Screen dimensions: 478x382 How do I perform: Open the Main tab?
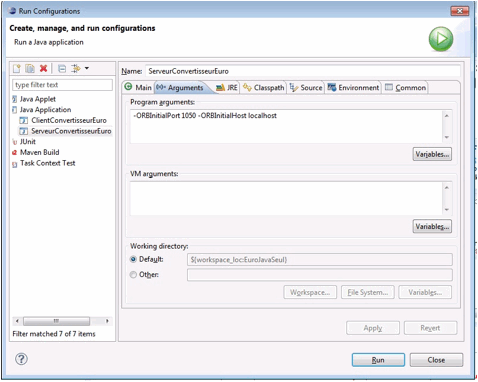[x=138, y=87]
